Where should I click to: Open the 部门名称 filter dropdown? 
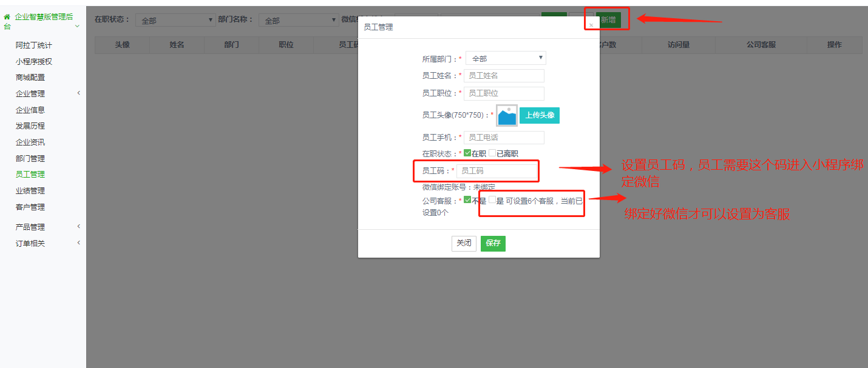tap(298, 20)
